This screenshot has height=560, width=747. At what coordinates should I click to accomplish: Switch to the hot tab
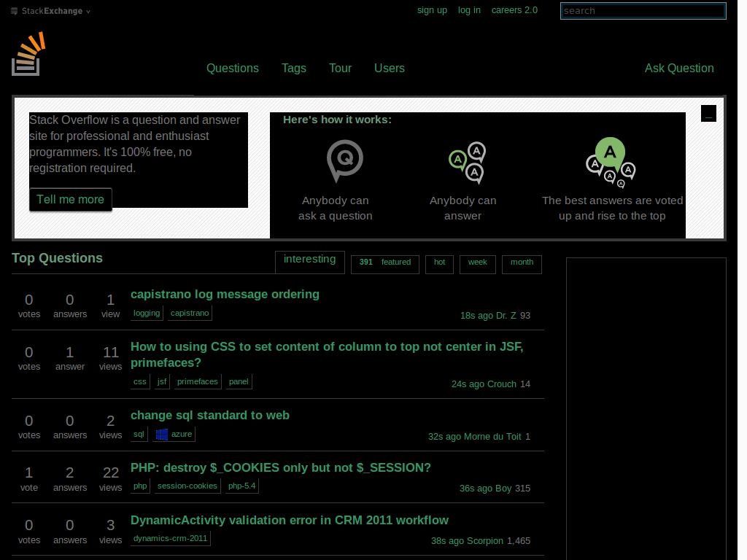(x=439, y=264)
